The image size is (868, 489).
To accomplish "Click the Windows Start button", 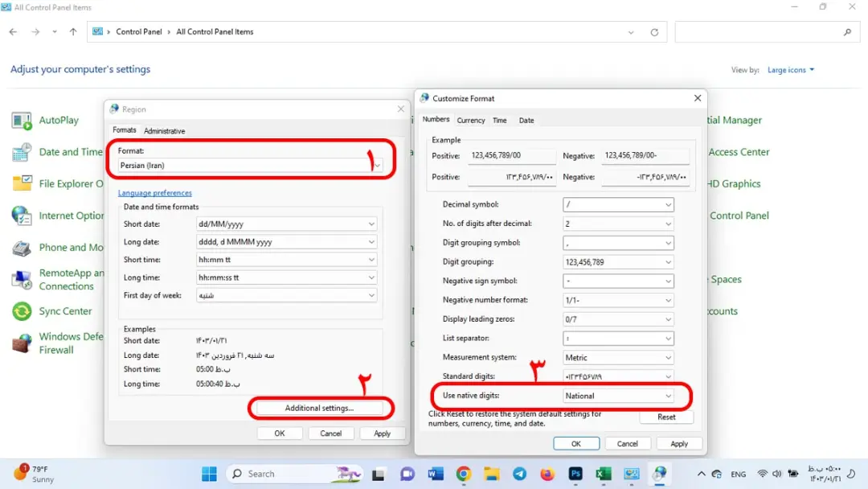I will pyautogui.click(x=209, y=474).
